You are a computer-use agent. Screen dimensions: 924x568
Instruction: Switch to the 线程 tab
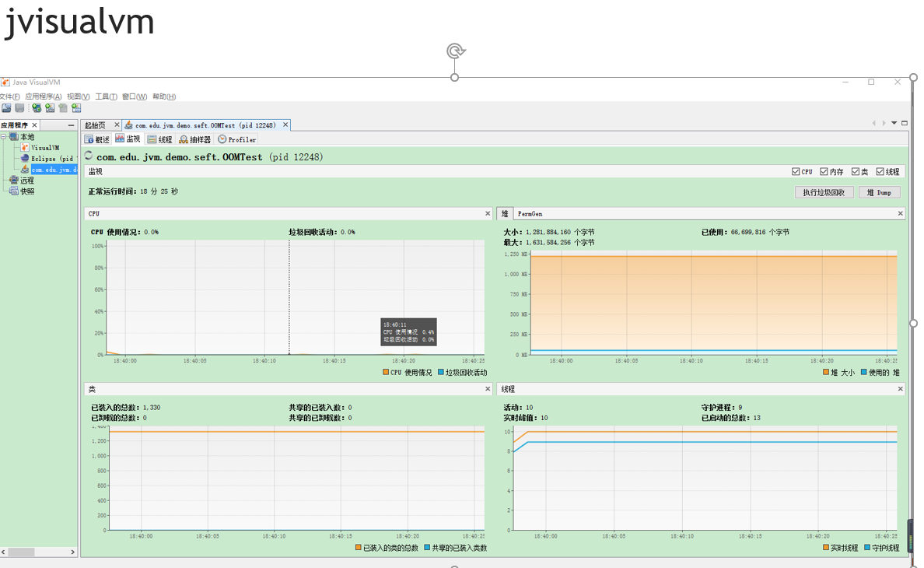coord(159,139)
